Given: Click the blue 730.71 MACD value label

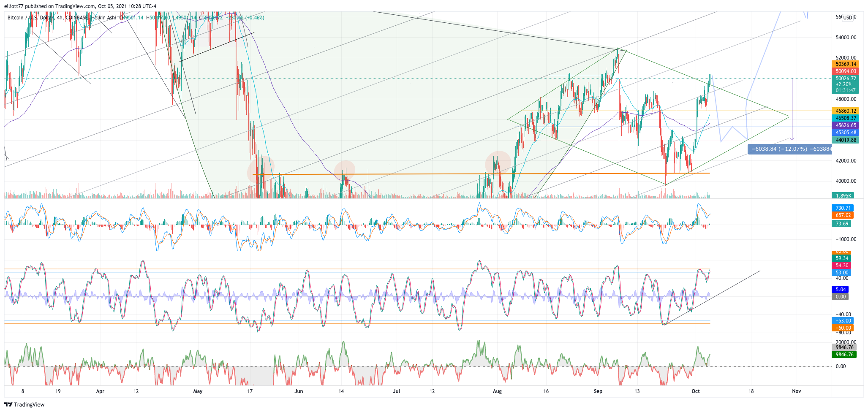Looking at the screenshot, I should [843, 208].
